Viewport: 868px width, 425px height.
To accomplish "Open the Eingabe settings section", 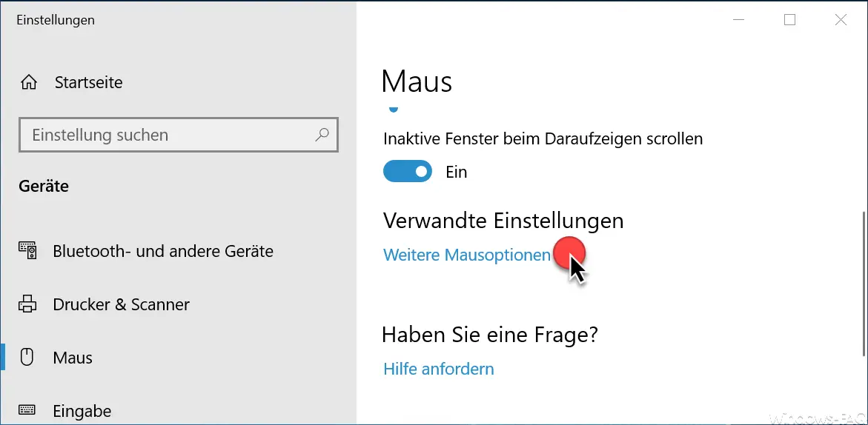I will tap(82, 411).
